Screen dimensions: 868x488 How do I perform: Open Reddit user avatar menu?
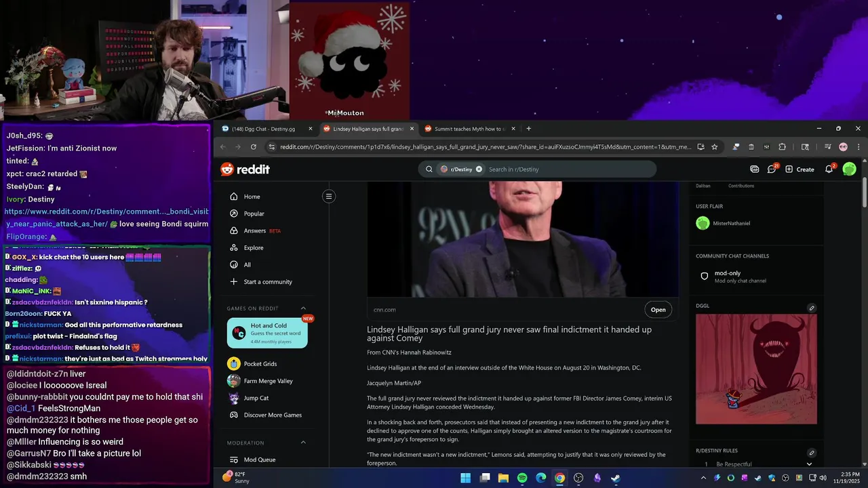pyautogui.click(x=849, y=169)
